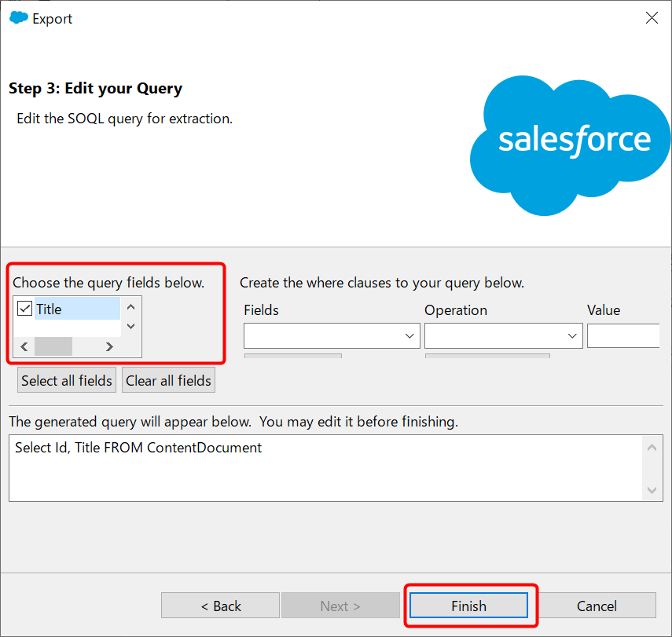This screenshot has height=637, width=672.
Task: Click into the generated SOQL query text box
Action: pyautogui.click(x=325, y=468)
